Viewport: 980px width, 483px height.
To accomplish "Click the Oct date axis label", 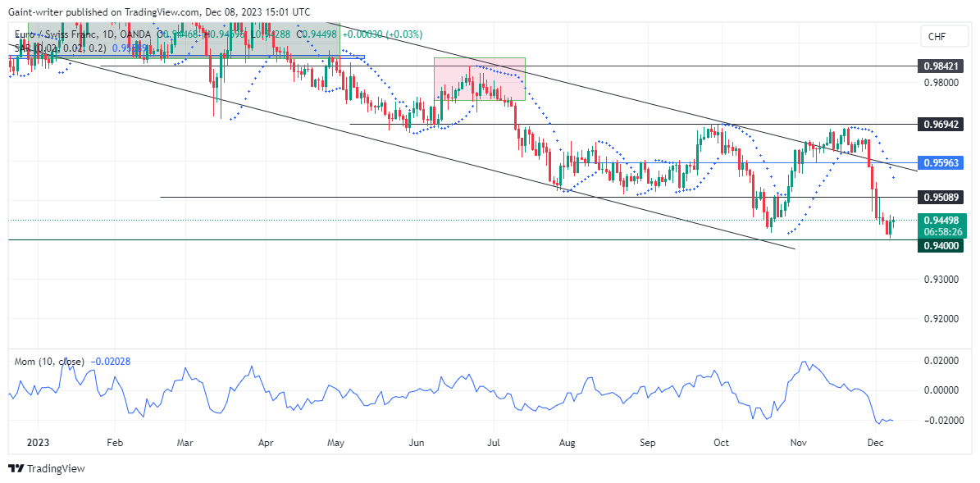I will click(722, 441).
